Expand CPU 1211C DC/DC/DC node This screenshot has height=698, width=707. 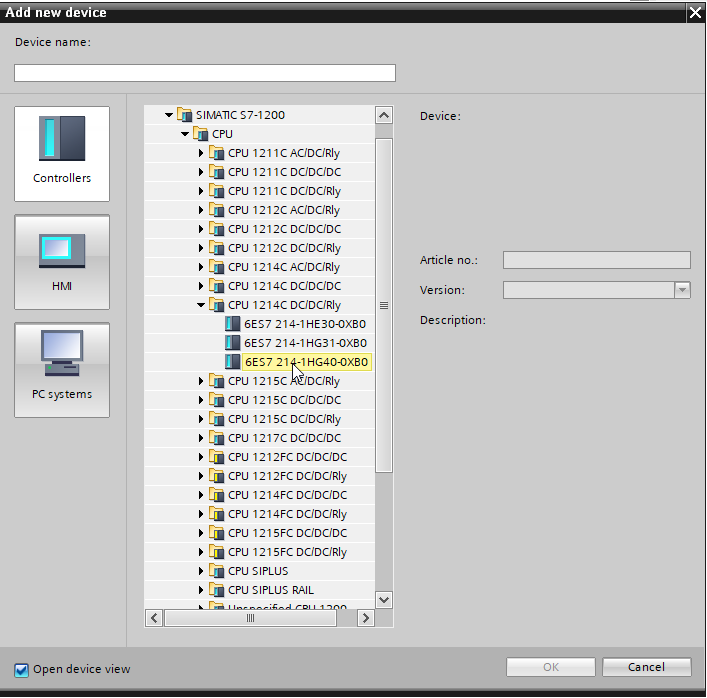point(201,172)
